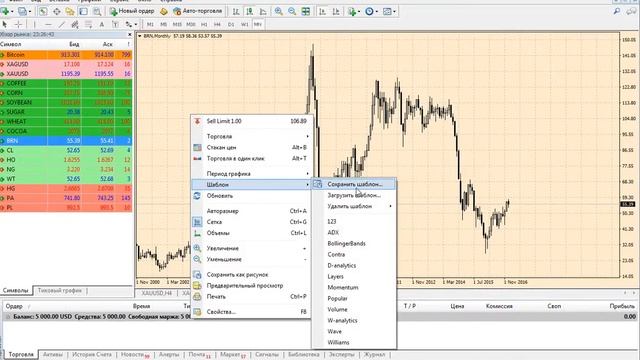Enable the MN timeframe button
The width and height of the screenshot is (640, 360).
(258, 24)
